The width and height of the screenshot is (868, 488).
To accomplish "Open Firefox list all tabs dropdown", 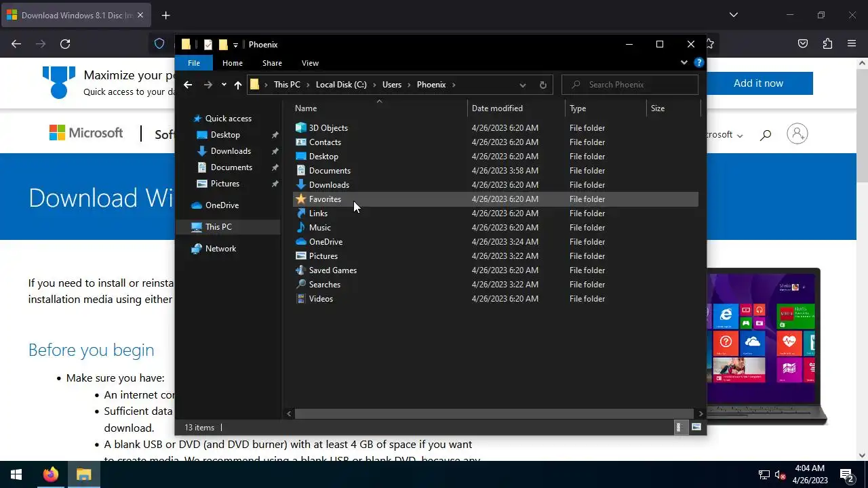I will tap(734, 15).
